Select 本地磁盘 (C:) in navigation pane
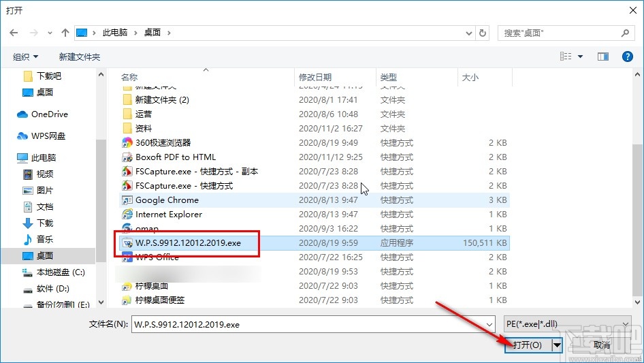This screenshot has width=644, height=363. (53, 272)
